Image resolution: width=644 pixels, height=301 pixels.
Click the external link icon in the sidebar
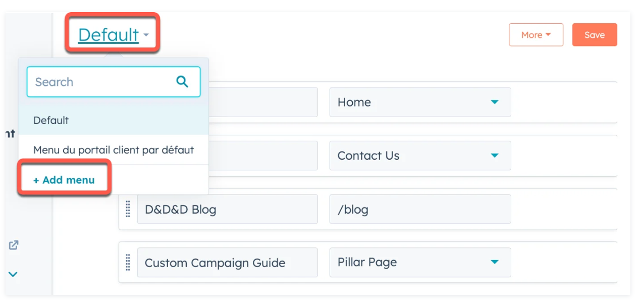14,245
